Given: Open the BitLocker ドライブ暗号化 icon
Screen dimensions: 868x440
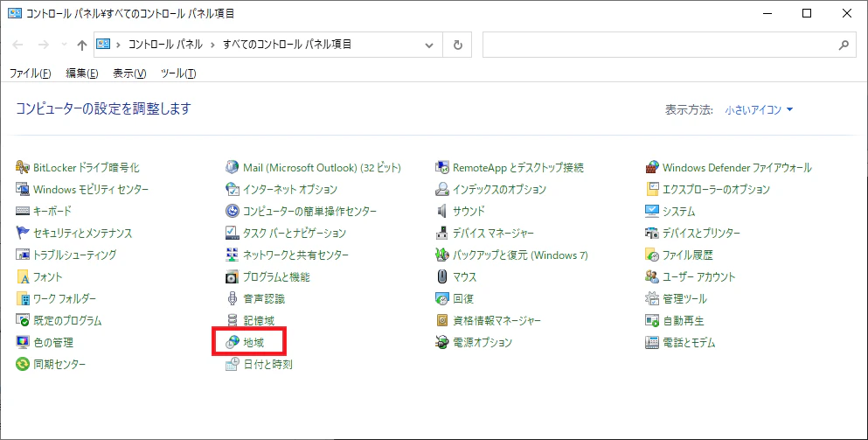Looking at the screenshot, I should 23,167.
